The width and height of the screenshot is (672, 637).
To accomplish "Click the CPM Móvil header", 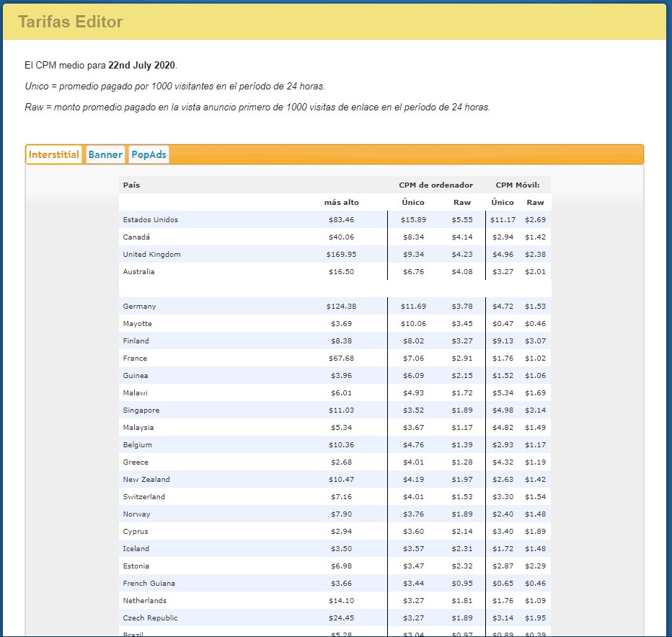I will click(x=518, y=185).
